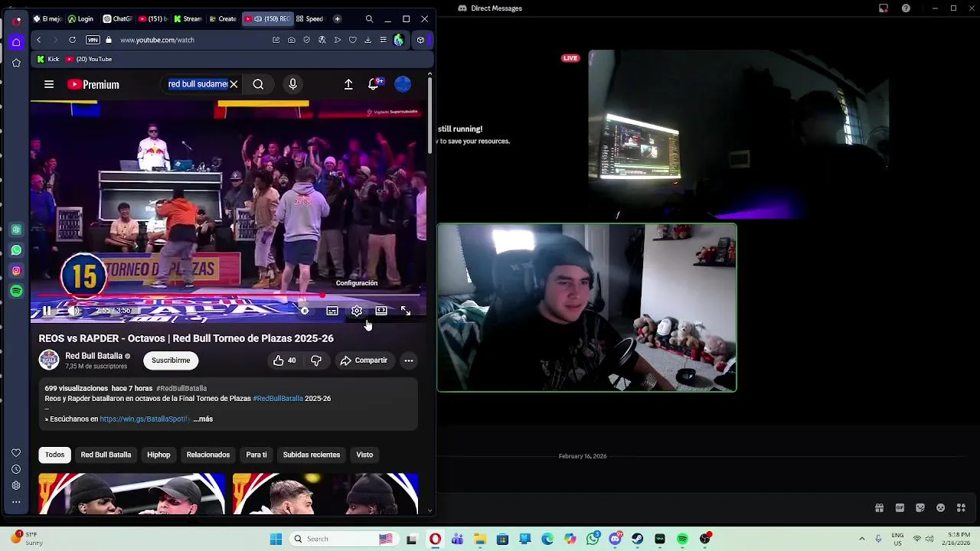Select the Para ti filter chip
The width and height of the screenshot is (980, 551).
[x=256, y=455]
